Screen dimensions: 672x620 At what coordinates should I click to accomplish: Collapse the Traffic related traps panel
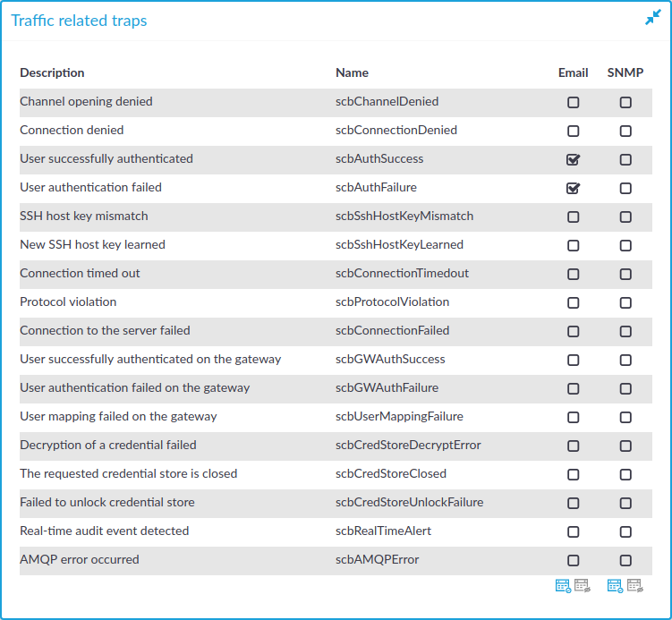coord(652,18)
